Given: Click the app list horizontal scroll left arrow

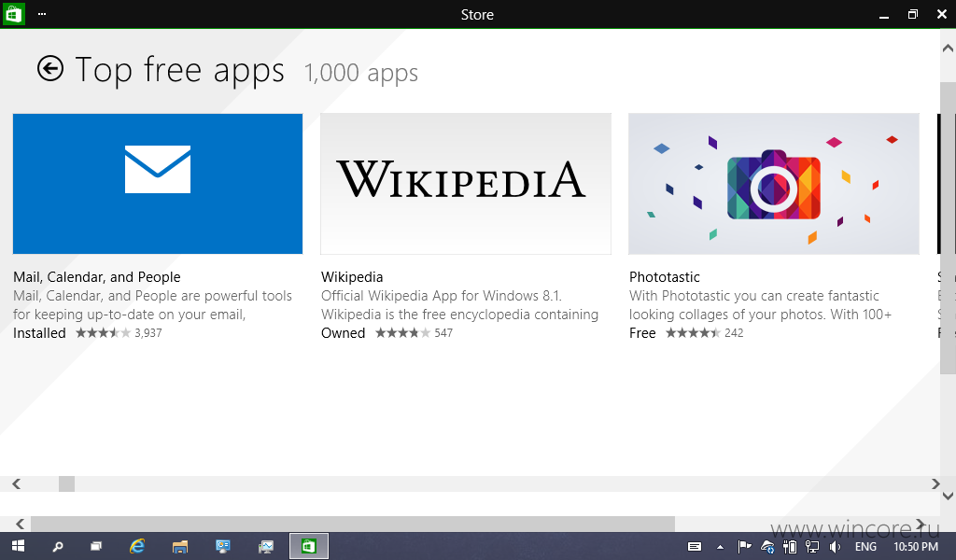Looking at the screenshot, I should (17, 483).
